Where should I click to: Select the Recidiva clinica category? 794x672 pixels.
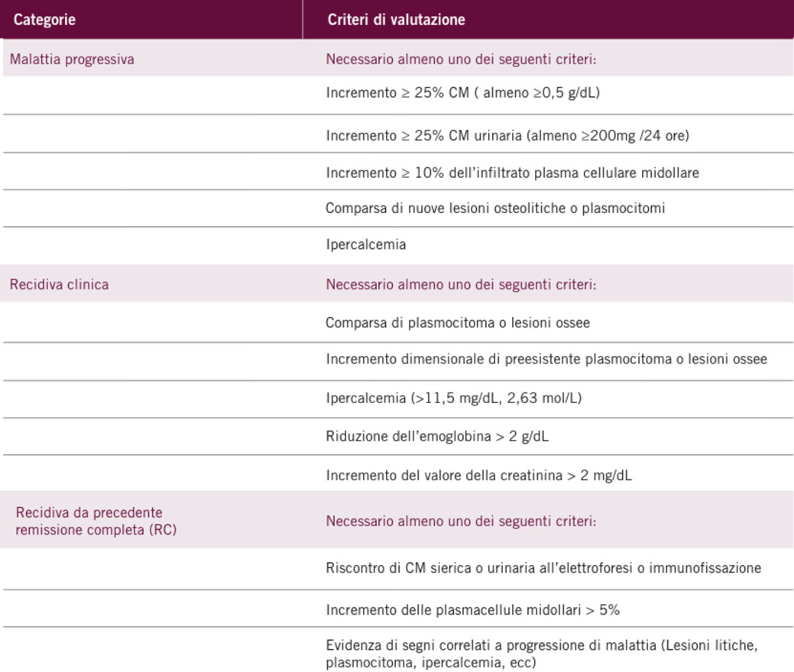coord(60,284)
